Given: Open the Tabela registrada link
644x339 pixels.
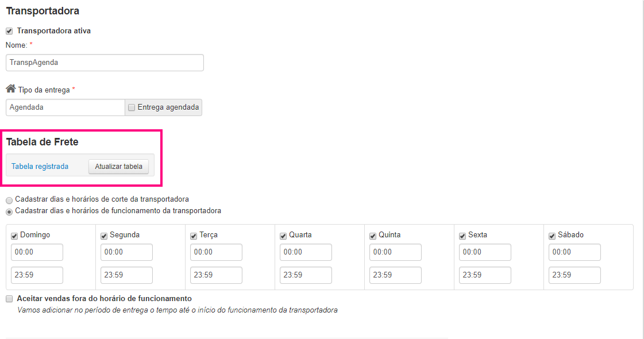Looking at the screenshot, I should point(40,167).
